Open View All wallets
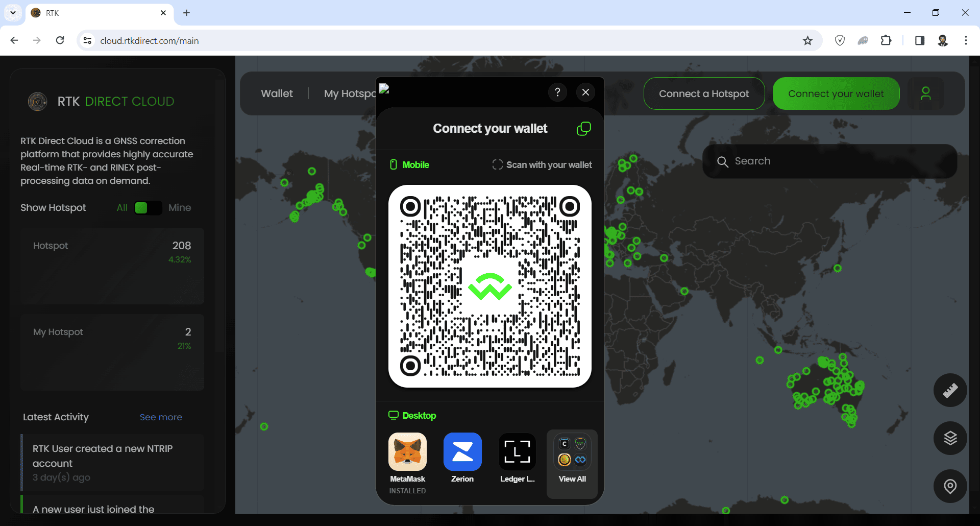This screenshot has width=980, height=526. [572, 464]
